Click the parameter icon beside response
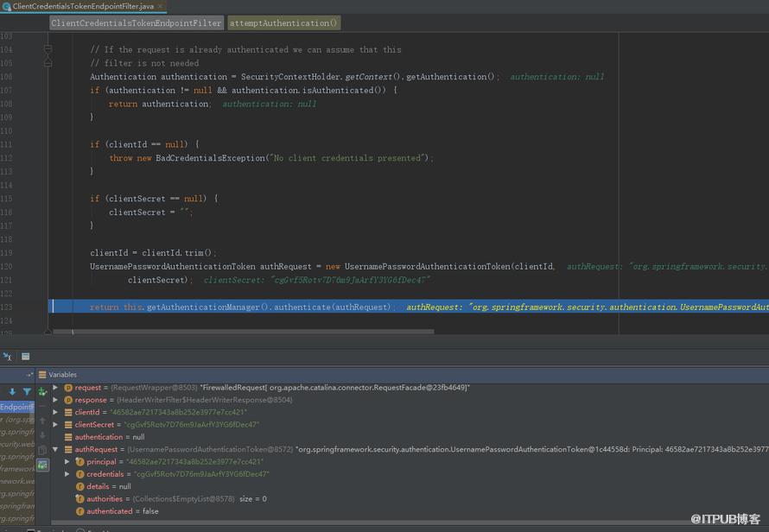 pyautogui.click(x=68, y=400)
